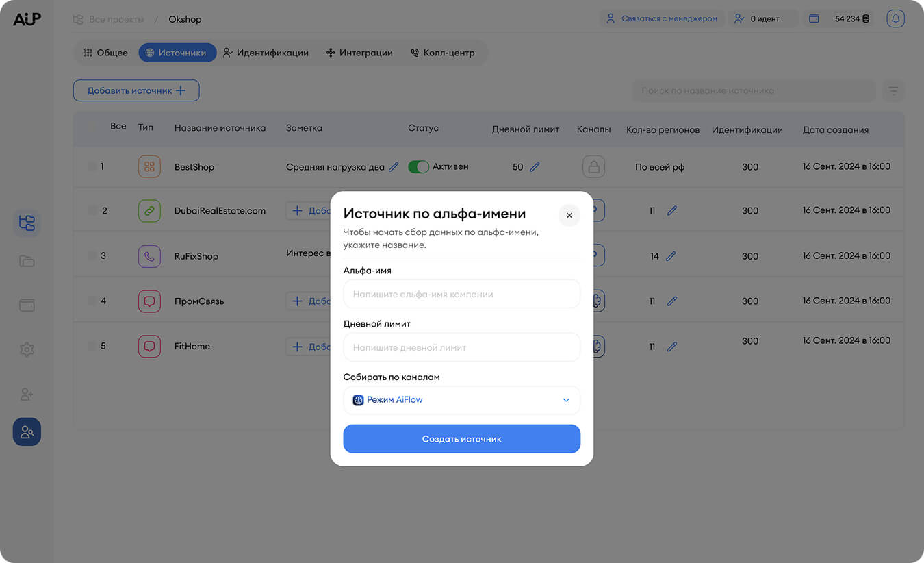Viewport: 924px width, 563px height.
Task: Click the Добавить источник button
Action: click(x=136, y=90)
